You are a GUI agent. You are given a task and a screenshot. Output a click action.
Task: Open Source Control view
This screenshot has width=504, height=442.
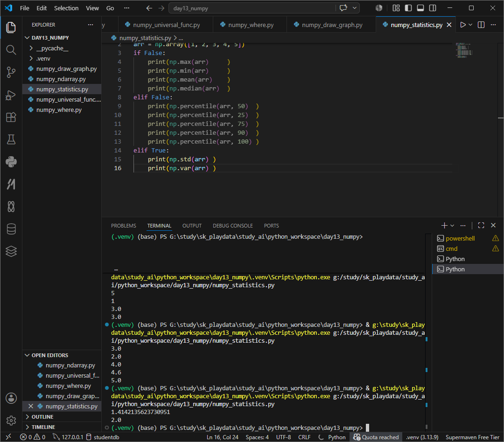(11, 72)
